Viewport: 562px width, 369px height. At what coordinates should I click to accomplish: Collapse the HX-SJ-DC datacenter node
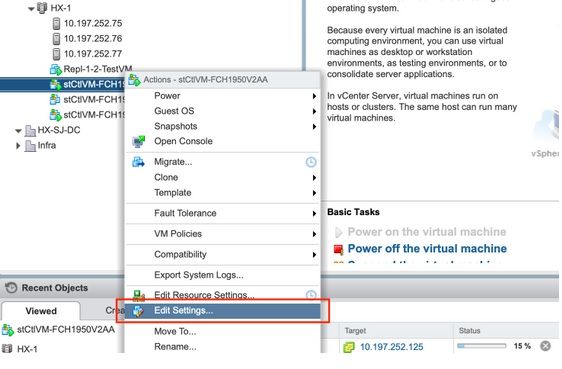(x=18, y=131)
